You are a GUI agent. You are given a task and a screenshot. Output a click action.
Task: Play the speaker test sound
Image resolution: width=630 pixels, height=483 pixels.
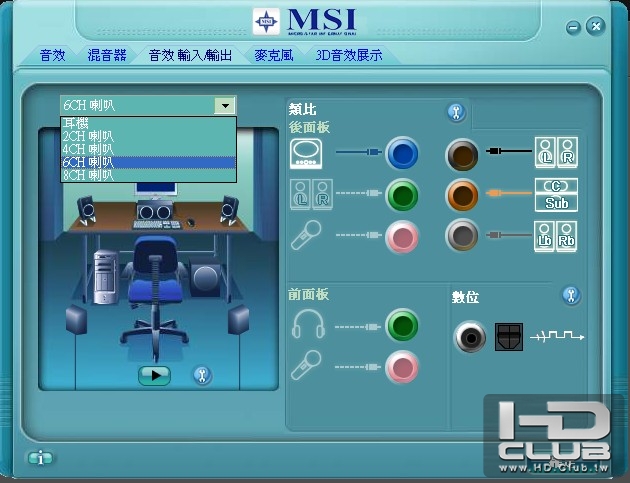tap(154, 376)
